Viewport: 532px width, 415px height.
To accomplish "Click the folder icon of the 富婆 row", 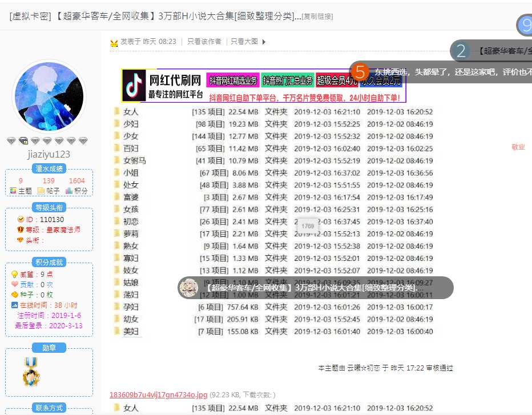I will pos(116,197).
